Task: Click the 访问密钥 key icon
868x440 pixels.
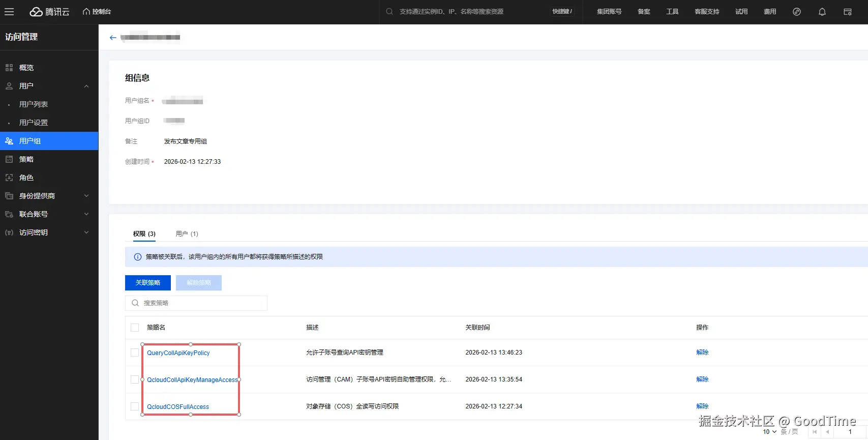Action: 9,232
